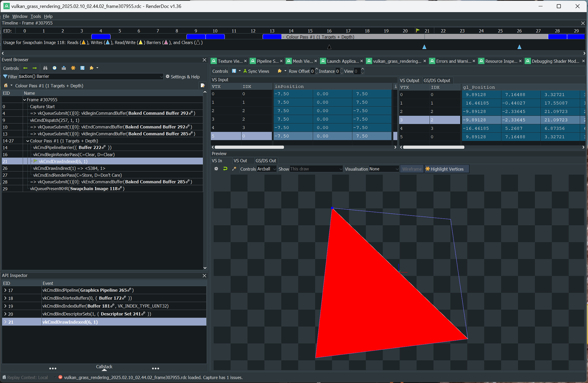Screen dimensions: 588x383
Task: Click the red error icon in status bar
Action: (x=60, y=377)
